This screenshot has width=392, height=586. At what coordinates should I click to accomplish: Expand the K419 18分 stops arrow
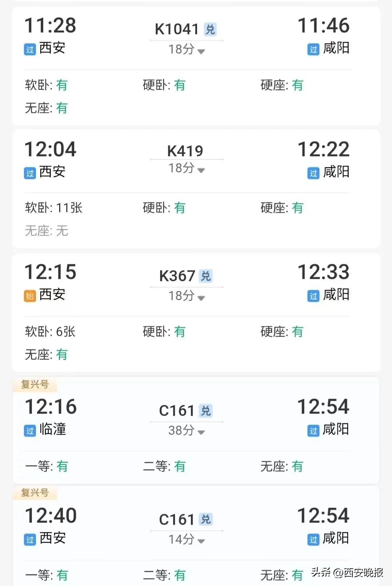click(201, 170)
